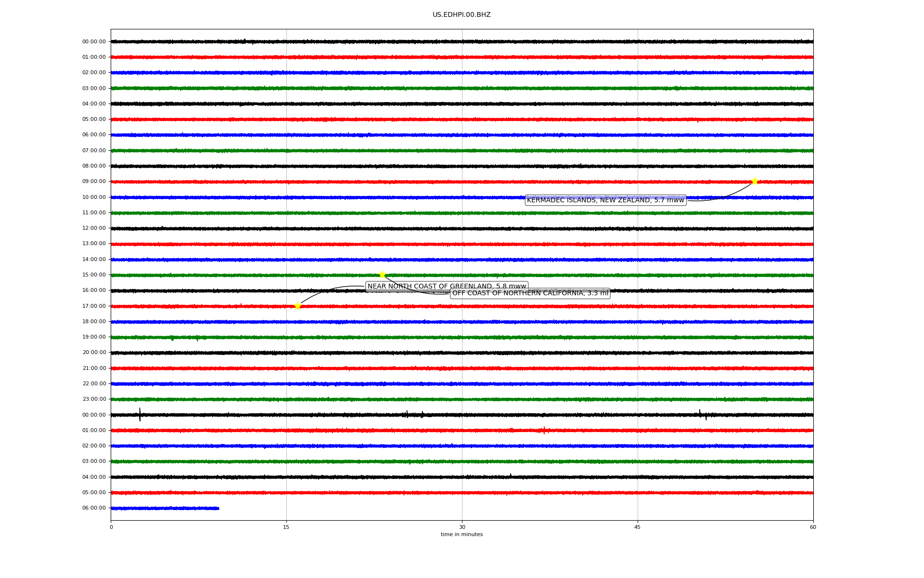This screenshot has width=924, height=578.
Task: Click the x-axis tick label 15
Action: 286,527
